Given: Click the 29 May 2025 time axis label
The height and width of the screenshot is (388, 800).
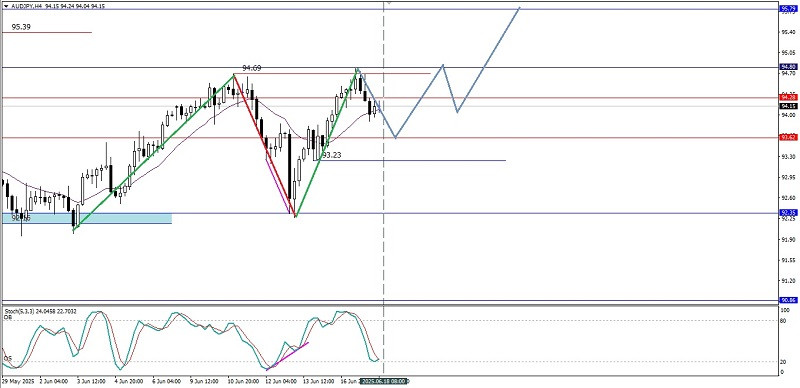Looking at the screenshot, I should pos(18,381).
